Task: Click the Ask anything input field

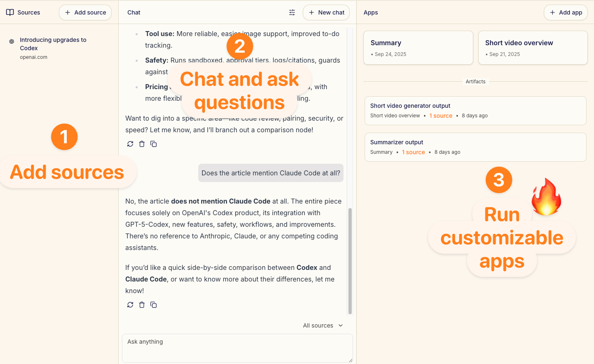Action: click(x=237, y=348)
